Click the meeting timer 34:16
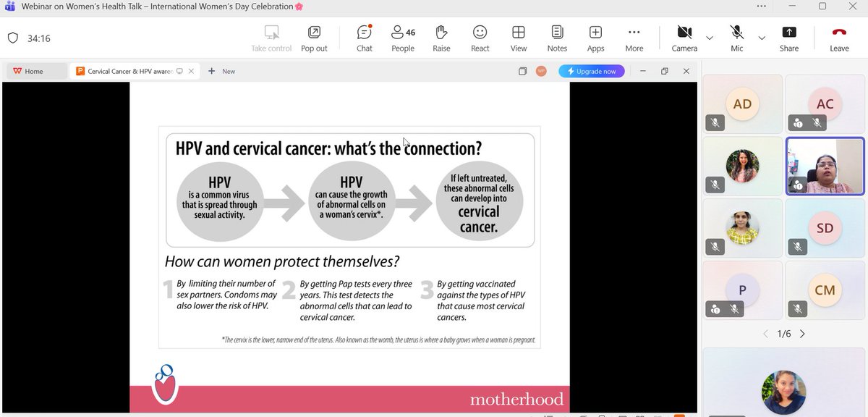The width and height of the screenshot is (868, 417). click(x=39, y=38)
